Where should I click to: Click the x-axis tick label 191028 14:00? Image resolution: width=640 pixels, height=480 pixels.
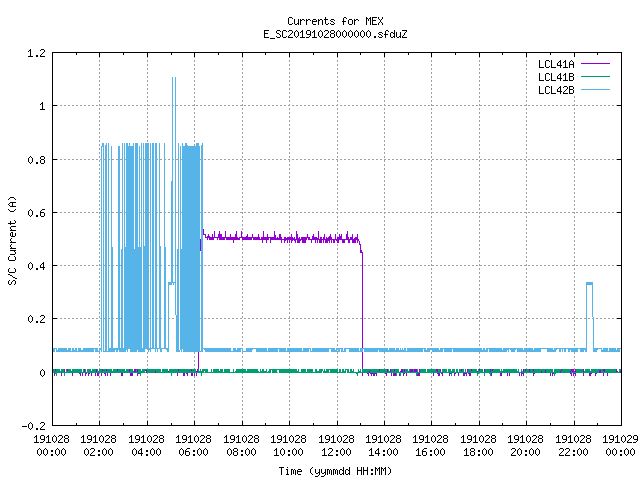pos(383,446)
